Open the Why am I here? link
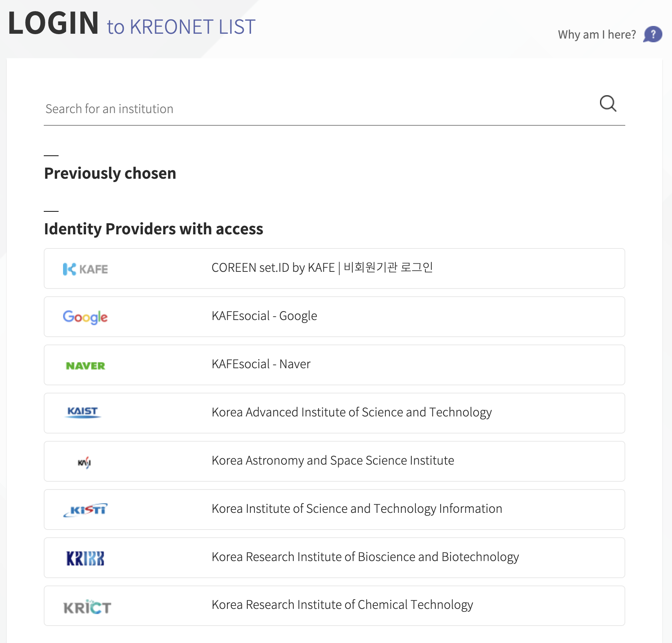 597,34
